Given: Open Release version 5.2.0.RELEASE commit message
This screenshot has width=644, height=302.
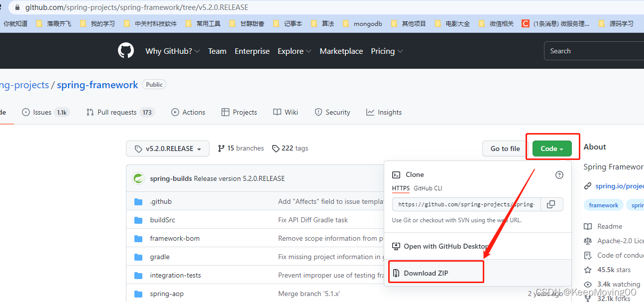Looking at the screenshot, I should coord(239,178).
